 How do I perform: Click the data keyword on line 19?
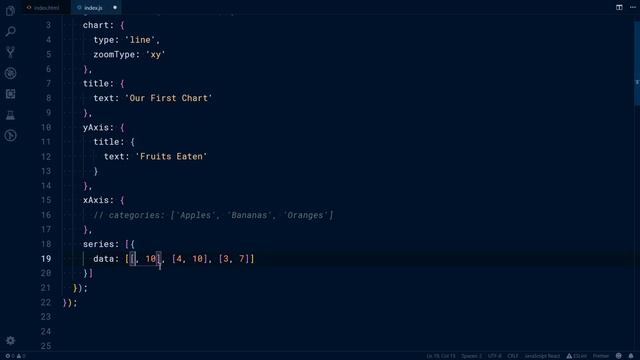click(104, 258)
